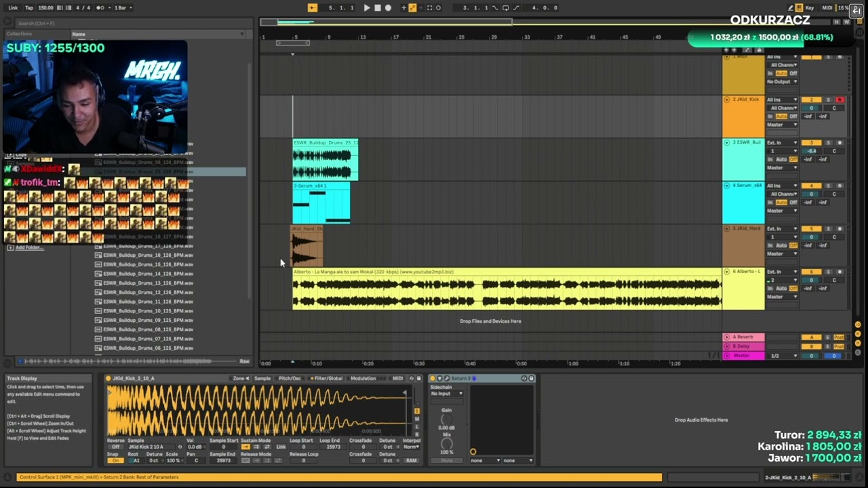The width and height of the screenshot is (868, 488).
Task: Fold the 4 Serum_x64 track arrow
Action: pyautogui.click(x=727, y=186)
